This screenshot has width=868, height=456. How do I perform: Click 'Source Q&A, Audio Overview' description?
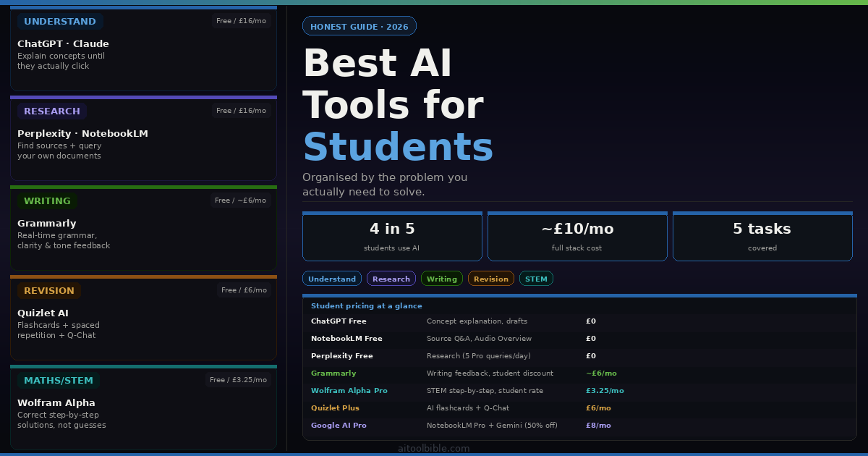click(479, 339)
